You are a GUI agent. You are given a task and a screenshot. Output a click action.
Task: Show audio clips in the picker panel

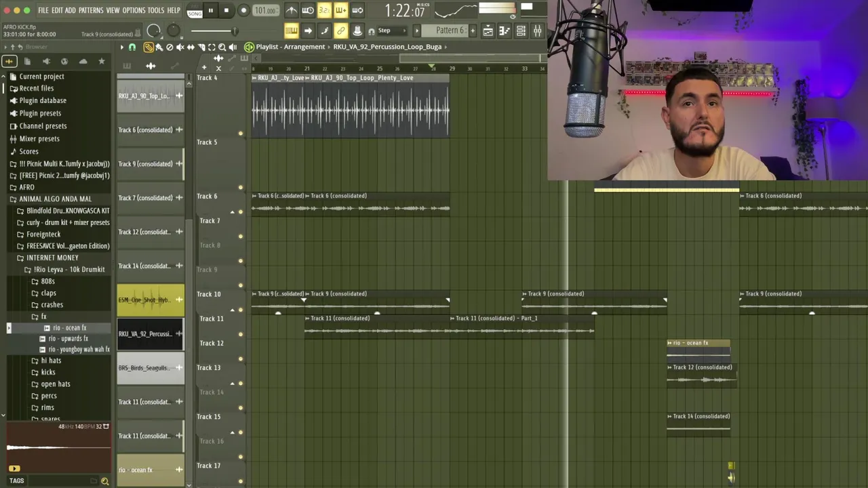(151, 66)
